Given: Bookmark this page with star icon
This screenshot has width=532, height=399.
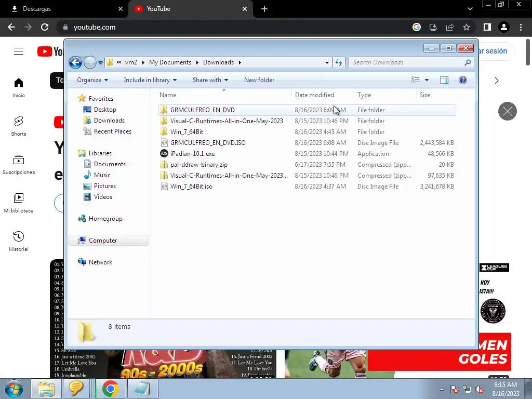Looking at the screenshot, I should point(467,27).
